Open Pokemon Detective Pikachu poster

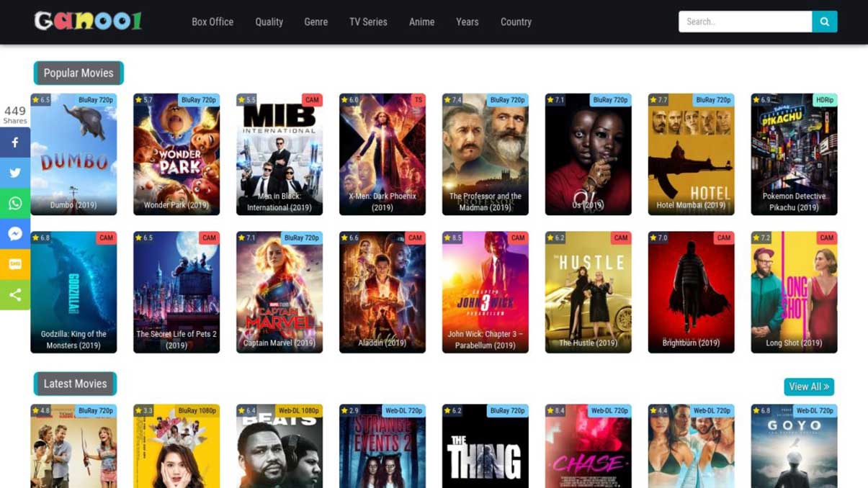point(794,154)
